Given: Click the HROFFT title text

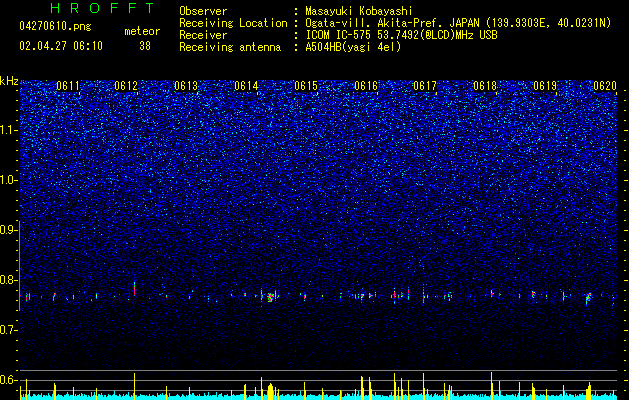Looking at the screenshot, I should pos(103,8).
